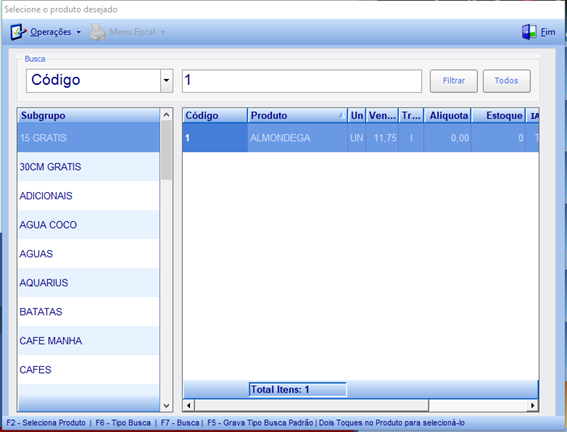Click the F5 - Grava Tipo Busca Padrão hint
Viewport: 567px width, 432px height.
[x=260, y=423]
